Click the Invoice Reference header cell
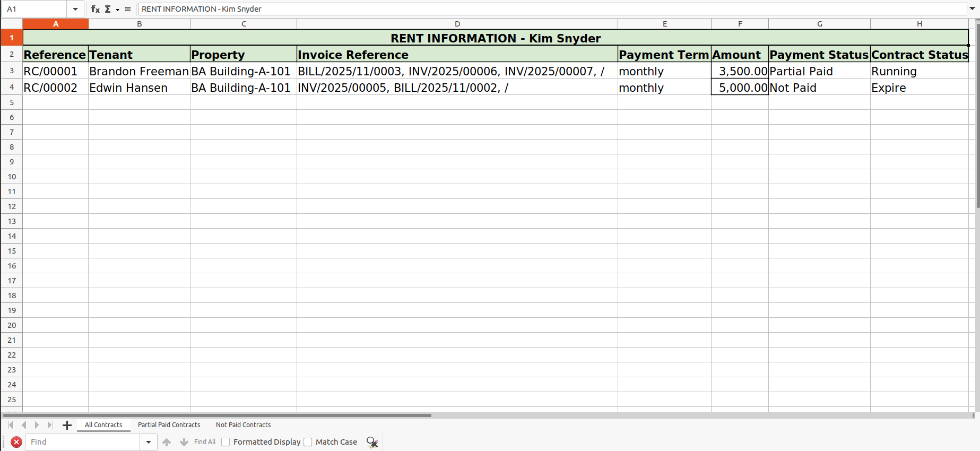Screen dimensions: 980x451 [x=457, y=54]
